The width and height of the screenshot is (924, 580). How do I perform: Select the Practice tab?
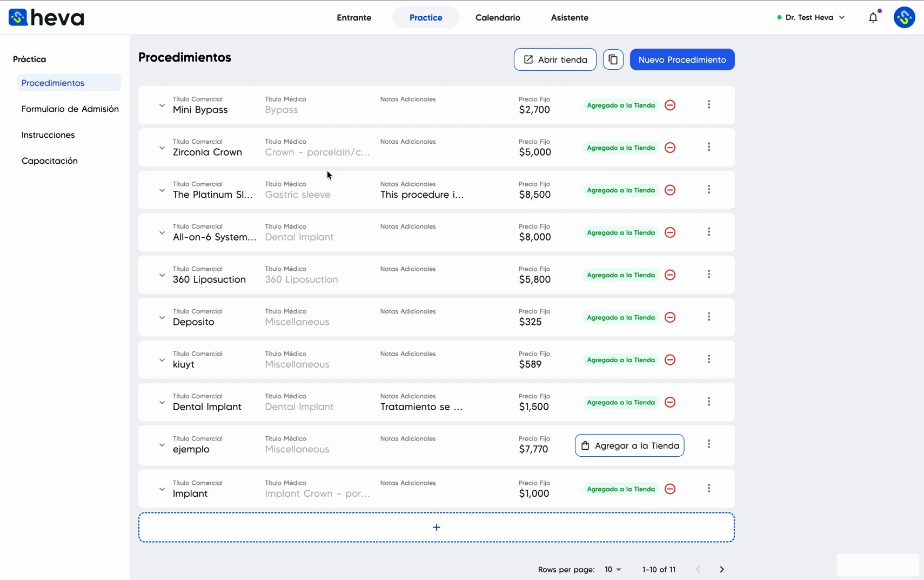426,17
